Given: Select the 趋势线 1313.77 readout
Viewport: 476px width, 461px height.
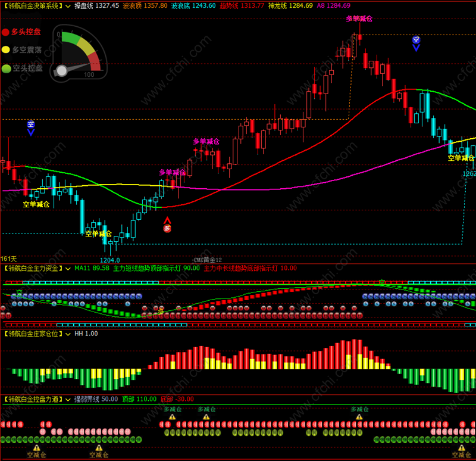Looking at the screenshot, I should [242, 6].
